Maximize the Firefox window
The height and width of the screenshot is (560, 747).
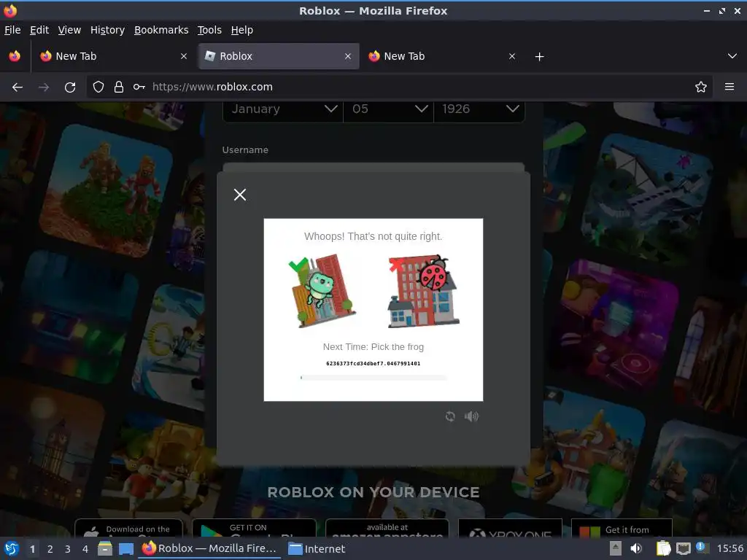pyautogui.click(x=722, y=10)
